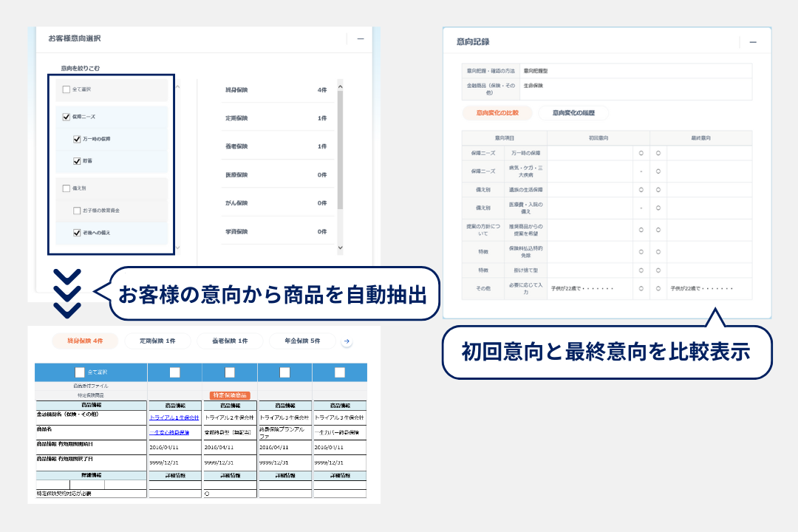Image resolution: width=798 pixels, height=532 pixels.
Task: Click scroll-up arrow of the intention filter list
Action: click(178, 86)
